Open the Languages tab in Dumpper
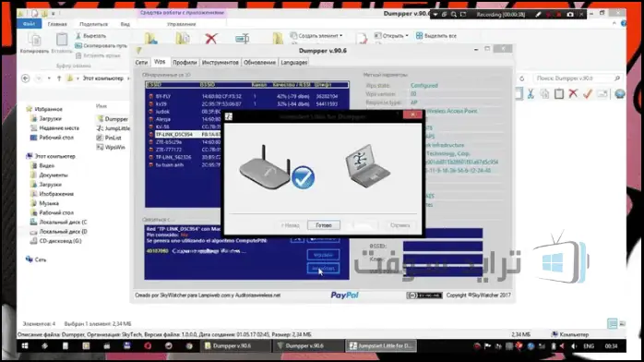Viewport: 644px width, 362px height. [x=294, y=63]
